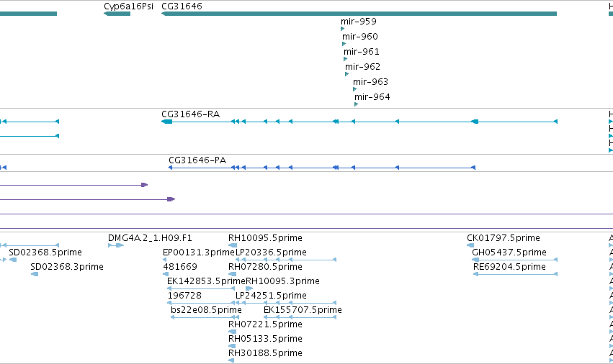Select the RH07221.5prime label
The image size is (613, 364).
(265, 324)
